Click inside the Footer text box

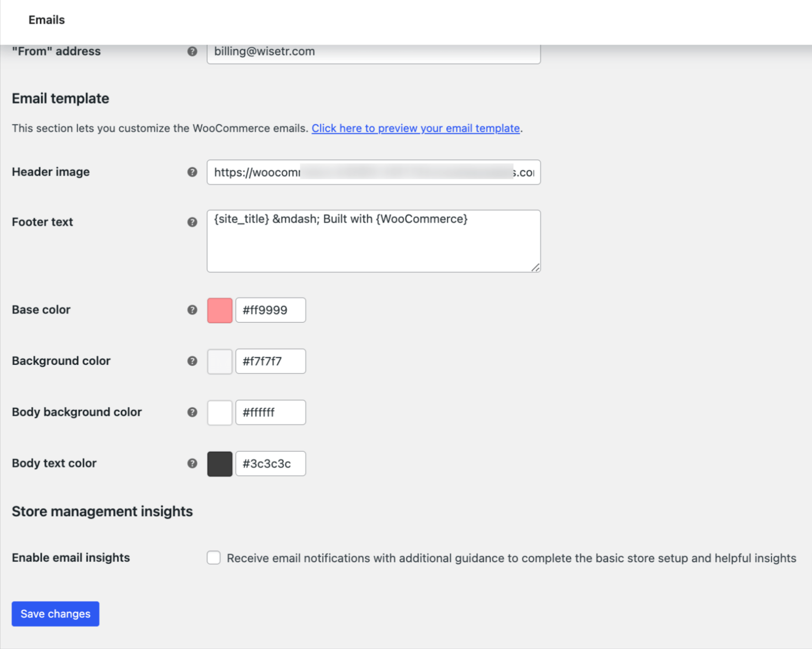374,241
